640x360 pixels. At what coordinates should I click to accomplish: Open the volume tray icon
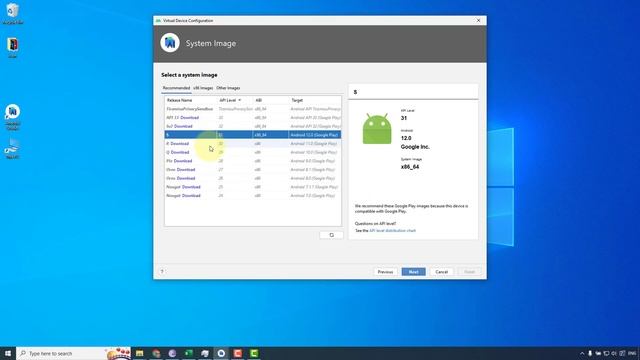coord(614,353)
